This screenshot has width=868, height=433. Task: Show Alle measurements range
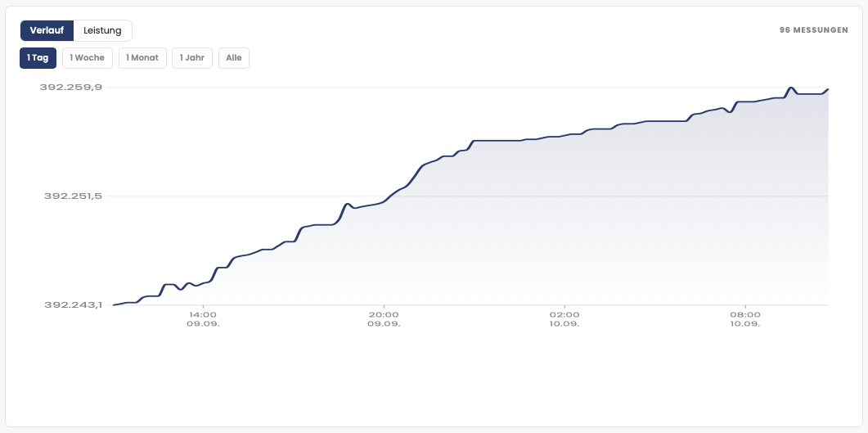[234, 57]
